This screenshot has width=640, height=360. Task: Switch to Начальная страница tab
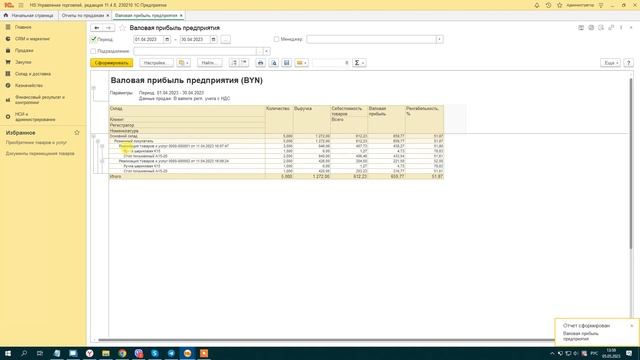click(x=29, y=16)
